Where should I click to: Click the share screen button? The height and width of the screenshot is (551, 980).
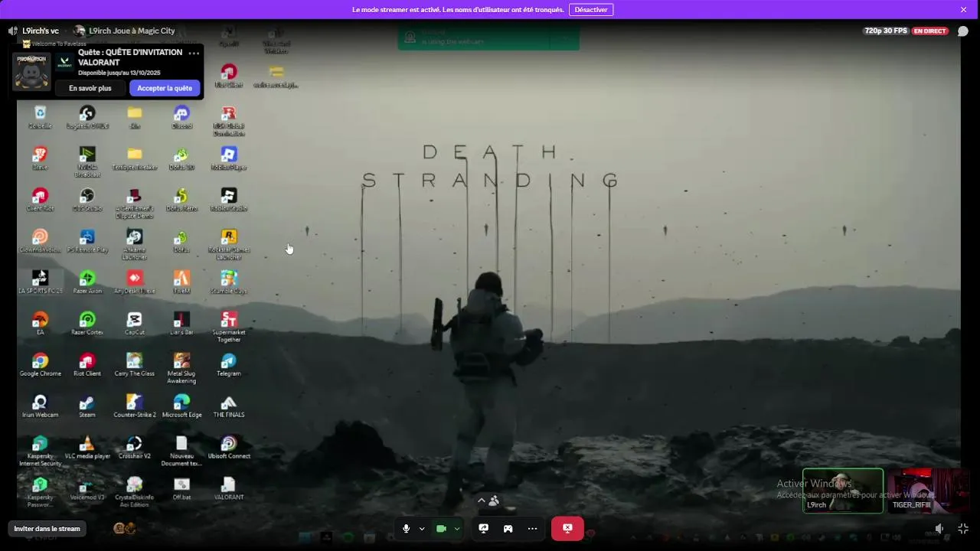483,529
